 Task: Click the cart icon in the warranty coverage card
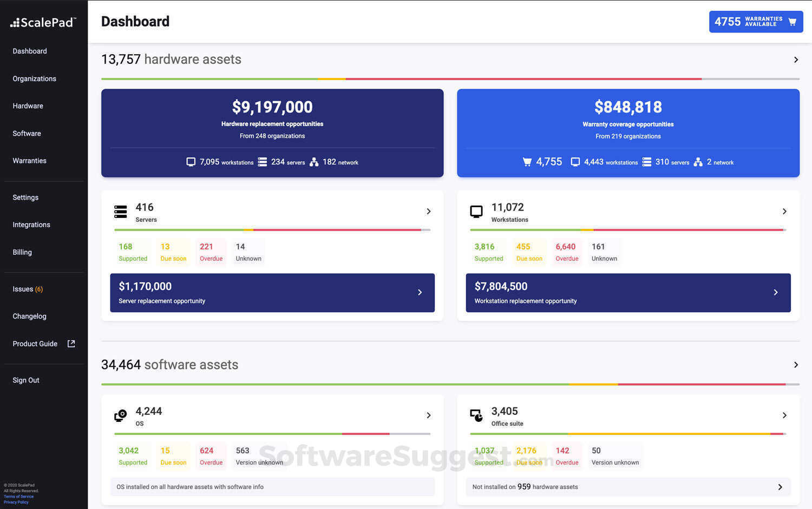[x=527, y=161]
